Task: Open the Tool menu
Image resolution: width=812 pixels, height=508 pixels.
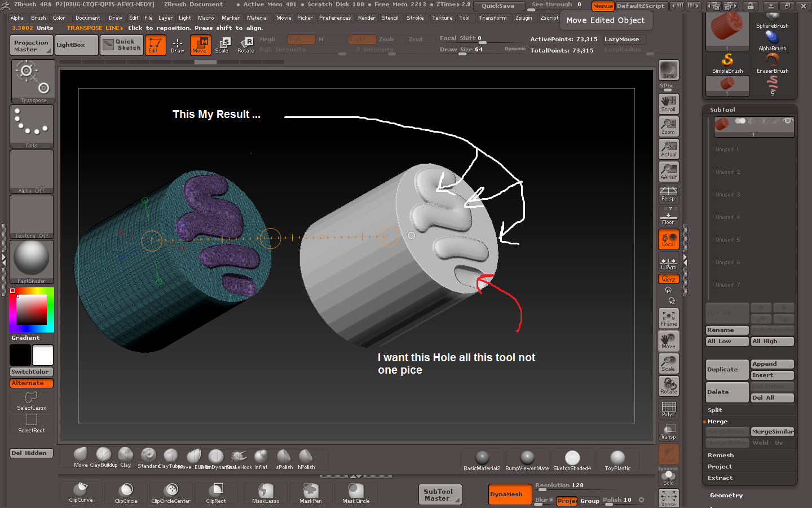Action: (465, 17)
